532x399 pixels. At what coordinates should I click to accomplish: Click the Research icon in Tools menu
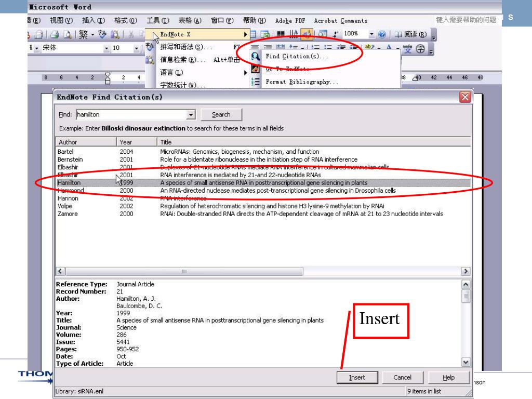[150, 60]
